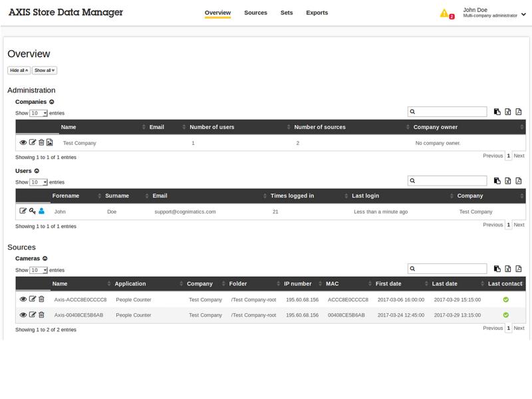This screenshot has height=399, width=532.
Task: Delete camera Axis-00408CE5B6AB
Action: [x=41, y=315]
